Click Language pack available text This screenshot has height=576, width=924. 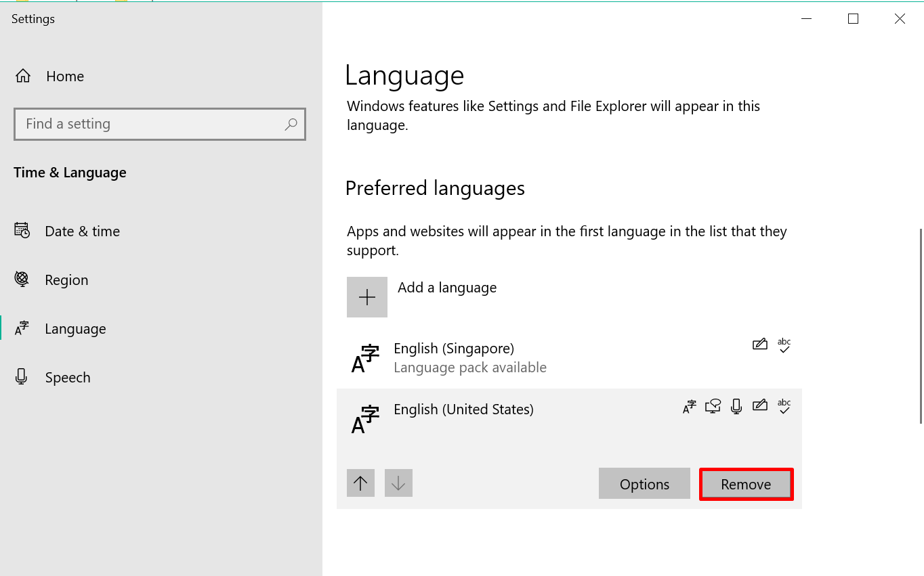[470, 368]
